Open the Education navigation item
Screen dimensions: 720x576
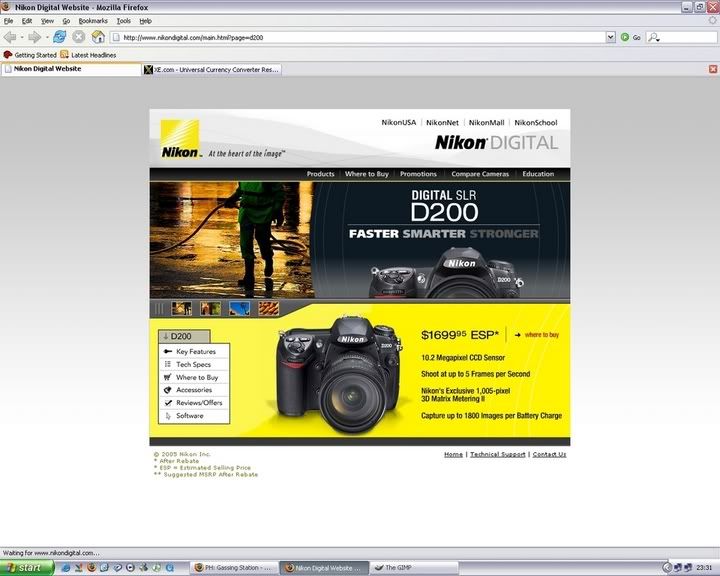tap(538, 174)
